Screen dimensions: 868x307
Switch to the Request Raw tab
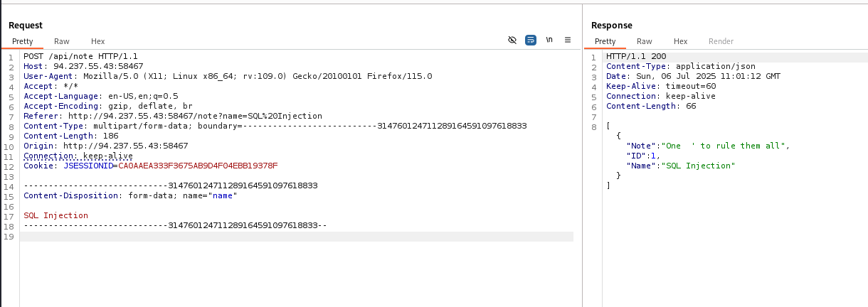pos(62,41)
